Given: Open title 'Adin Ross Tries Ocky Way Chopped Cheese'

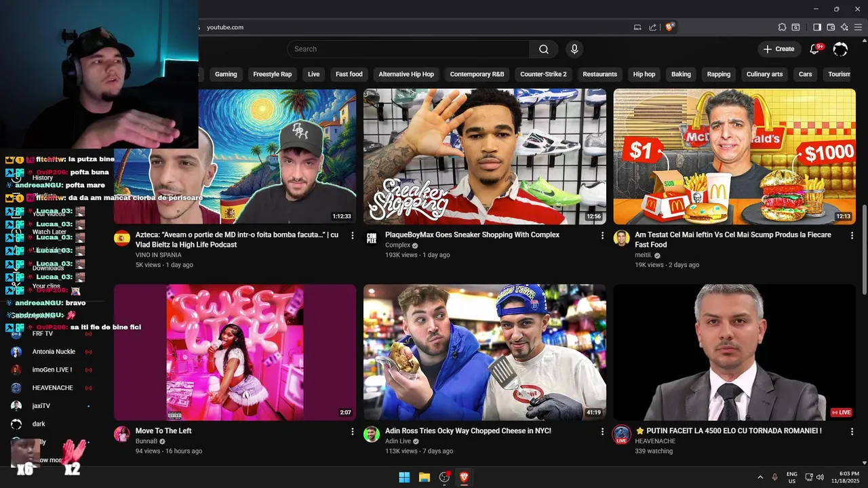Looking at the screenshot, I should (x=468, y=430).
